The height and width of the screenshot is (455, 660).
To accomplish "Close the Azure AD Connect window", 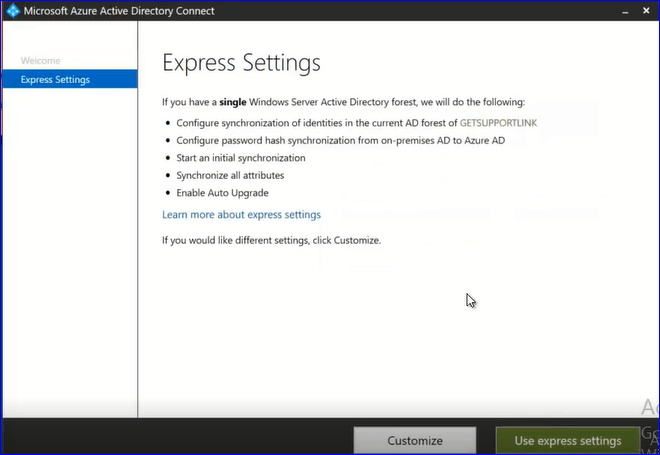I will 646,11.
